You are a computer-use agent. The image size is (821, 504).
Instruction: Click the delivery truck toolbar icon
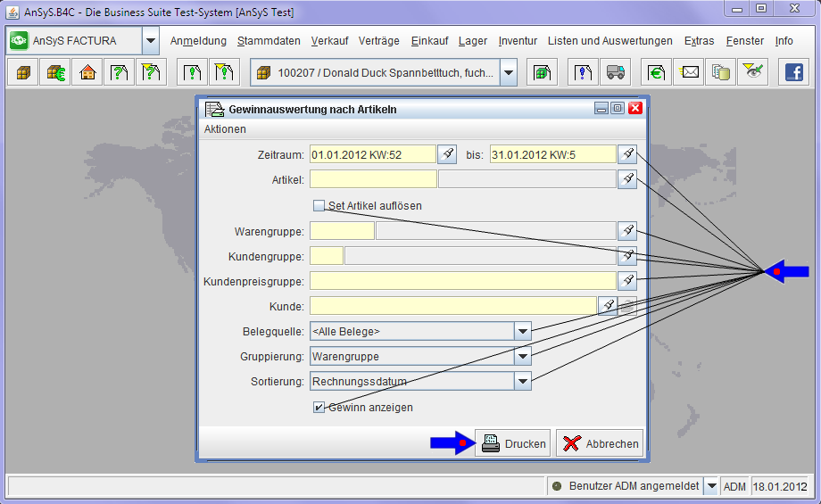tap(613, 73)
